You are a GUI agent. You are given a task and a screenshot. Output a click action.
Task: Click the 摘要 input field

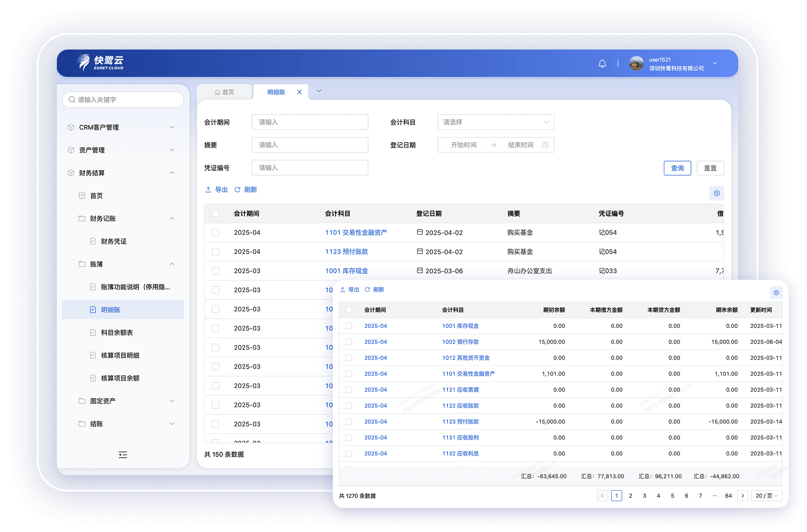[310, 145]
